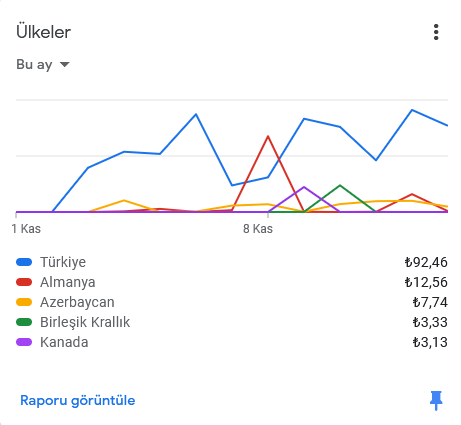Click the Türkiye total ₺92,46

426,262
